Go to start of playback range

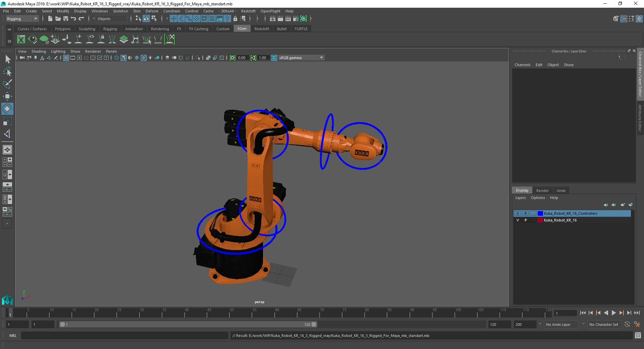tap(583, 313)
